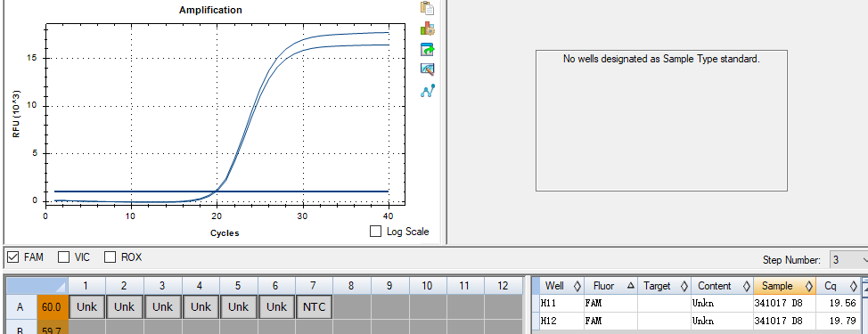Sort table by Well column header

click(x=561, y=286)
